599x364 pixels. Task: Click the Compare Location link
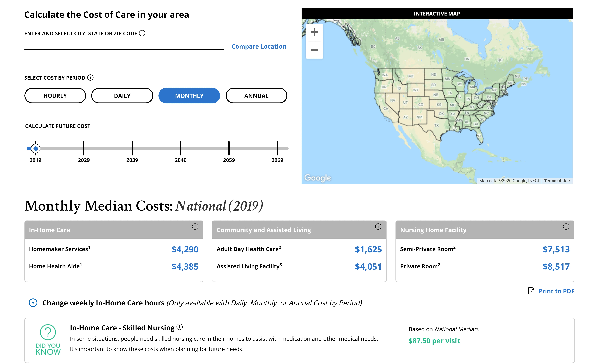coord(259,46)
